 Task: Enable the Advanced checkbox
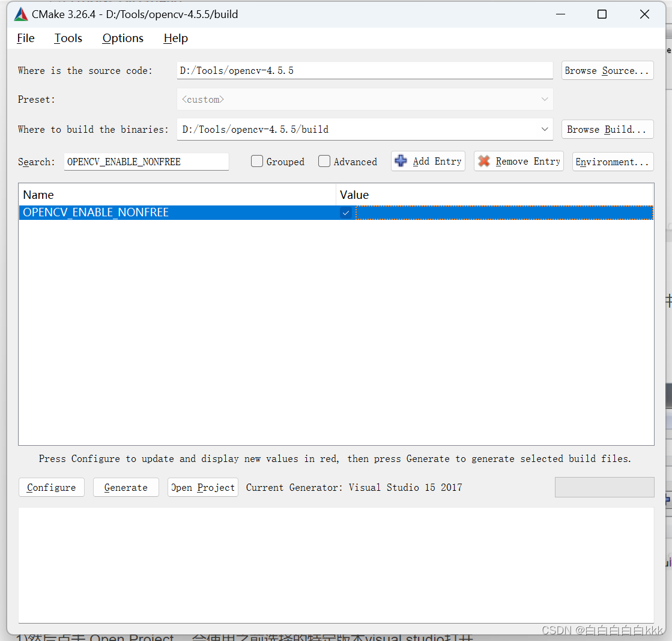pyautogui.click(x=324, y=161)
